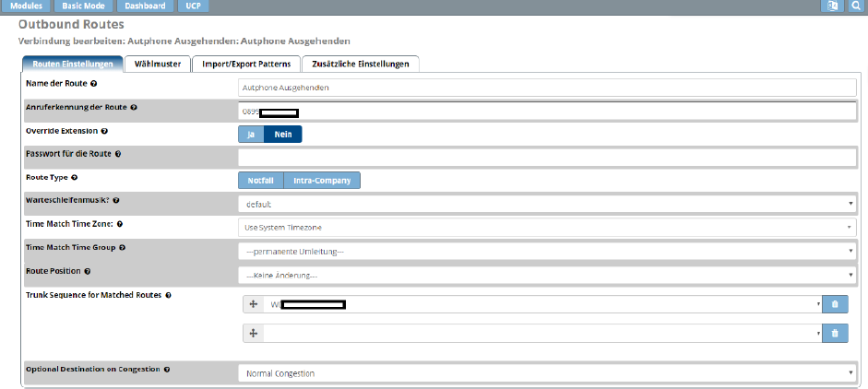Click the search magnifier icon in top bar
The width and height of the screenshot is (868, 389).
tap(855, 6)
